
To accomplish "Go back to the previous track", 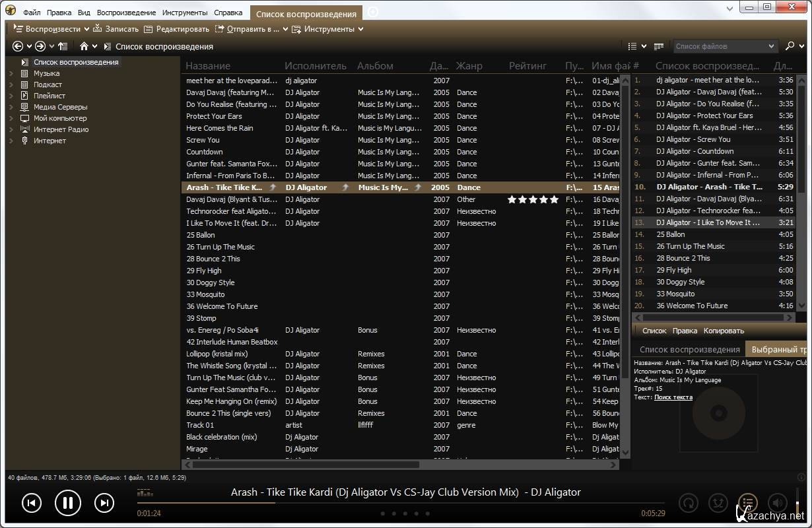I will click(x=31, y=503).
